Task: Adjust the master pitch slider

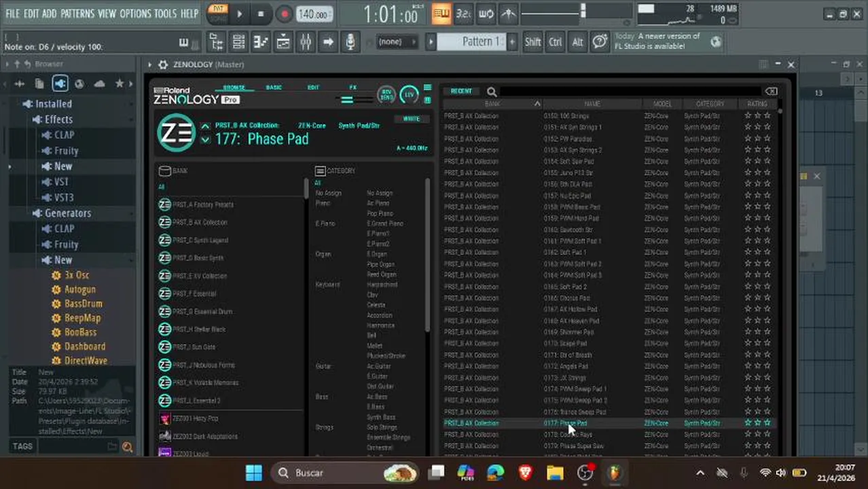Action: click(x=583, y=11)
